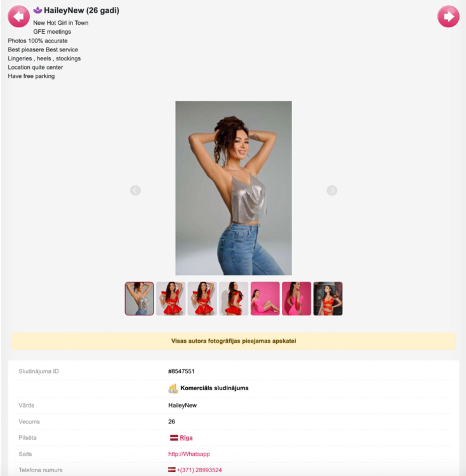The width and height of the screenshot is (466, 476).
Task: Select the third thumbnail in the gallery strip
Action: 202,298
